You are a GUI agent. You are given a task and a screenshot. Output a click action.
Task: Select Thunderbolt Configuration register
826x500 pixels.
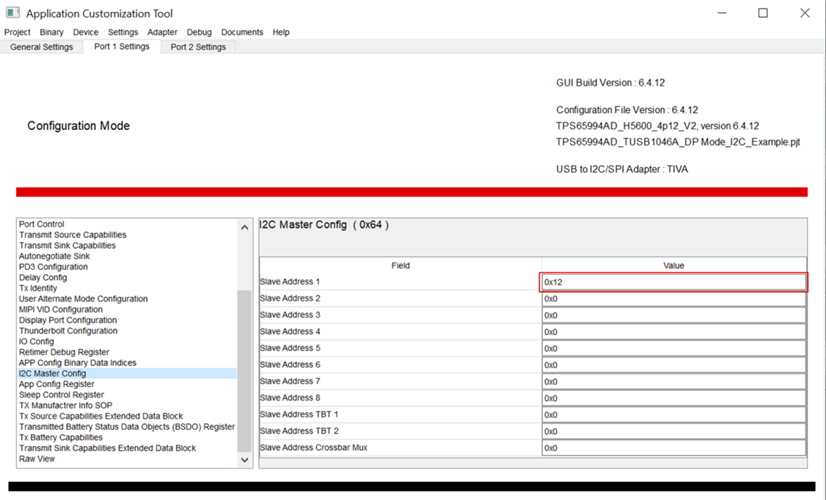pyautogui.click(x=68, y=331)
